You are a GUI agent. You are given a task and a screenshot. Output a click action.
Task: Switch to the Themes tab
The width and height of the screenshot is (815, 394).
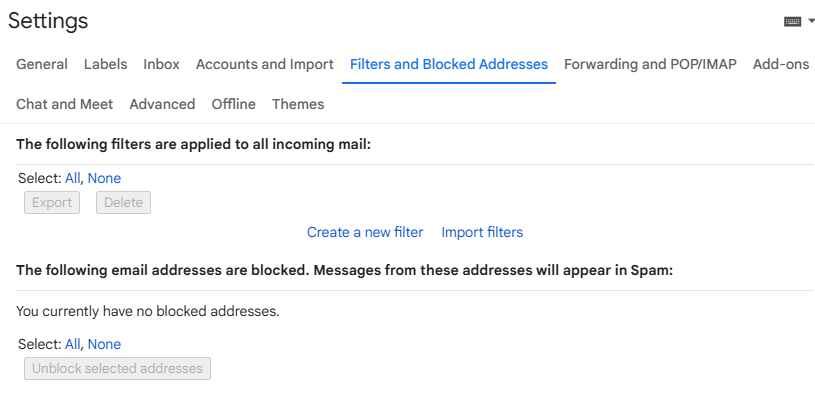(x=298, y=104)
